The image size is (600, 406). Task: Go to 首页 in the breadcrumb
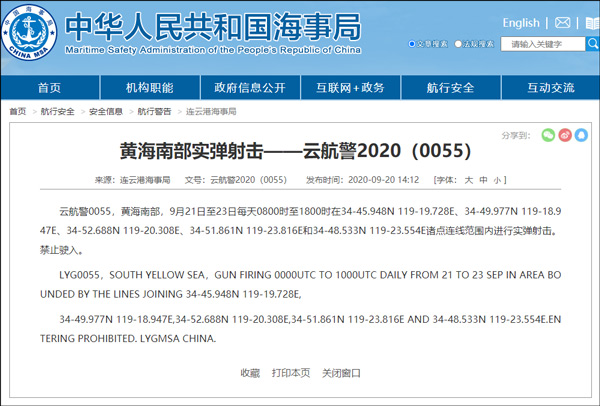18,111
